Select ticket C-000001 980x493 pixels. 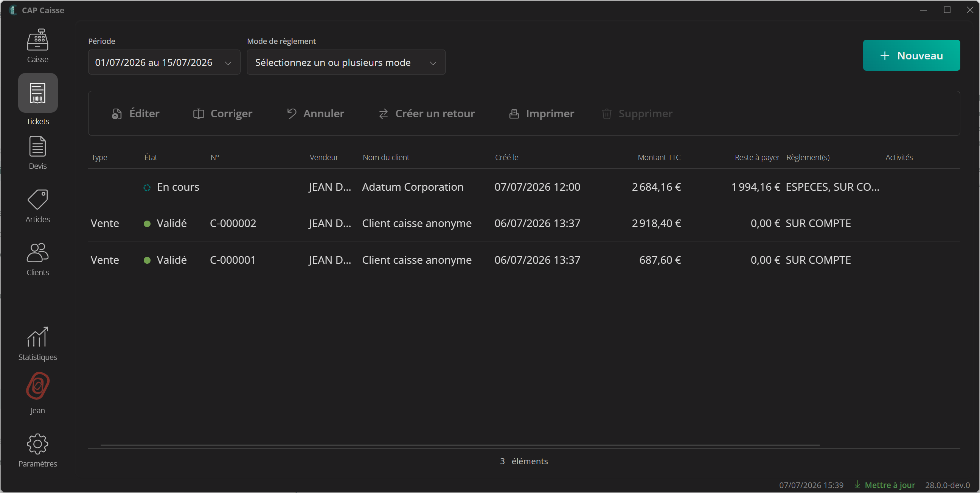coord(524,260)
